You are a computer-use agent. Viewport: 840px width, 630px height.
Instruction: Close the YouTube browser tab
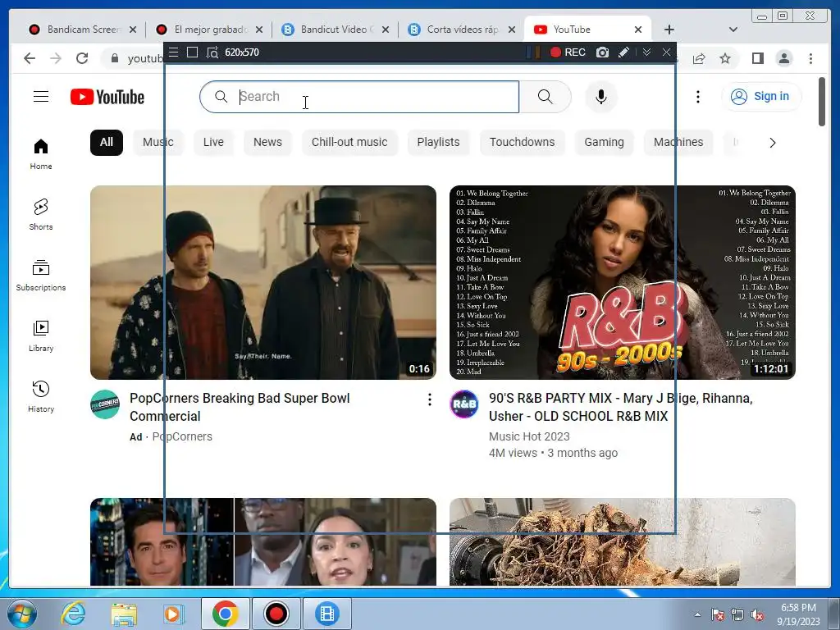tap(638, 30)
